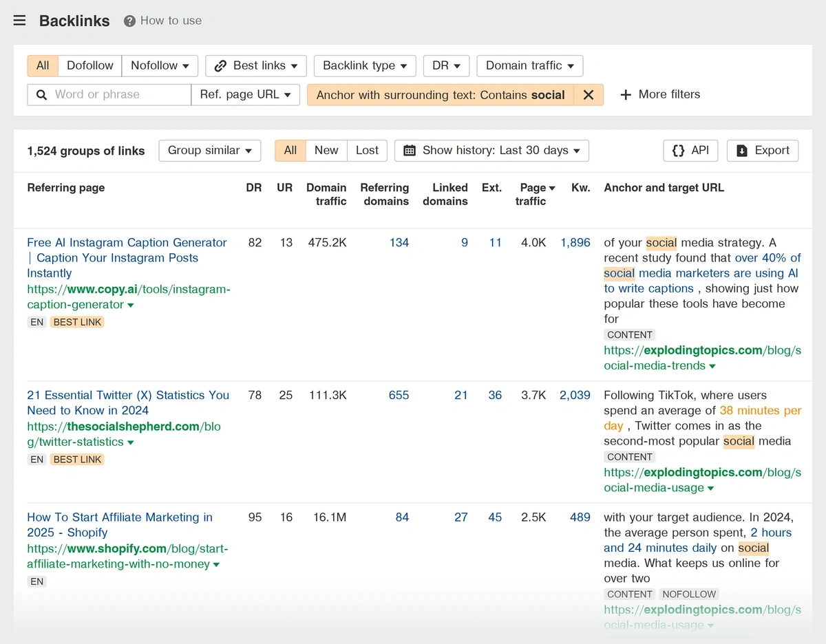Click the NOFOLLOW tag in Shopify row
Screen dimensions: 826x644
(x=689, y=594)
